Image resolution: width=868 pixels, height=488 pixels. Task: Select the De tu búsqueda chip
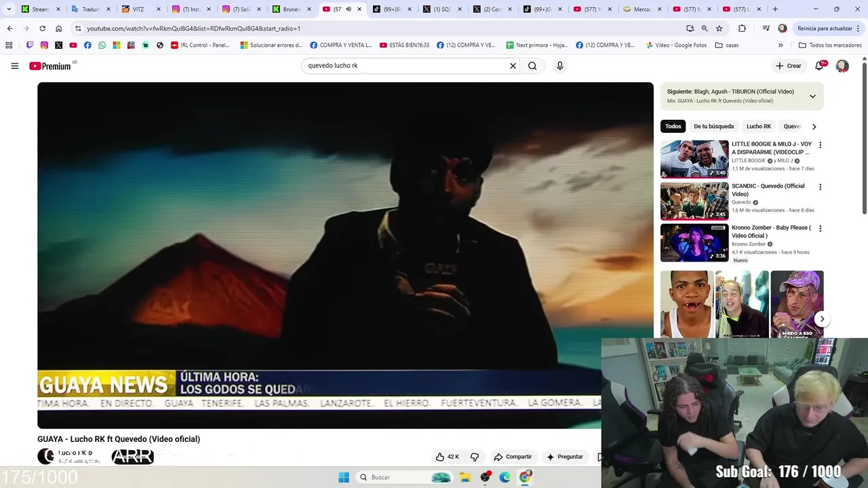[713, 127]
